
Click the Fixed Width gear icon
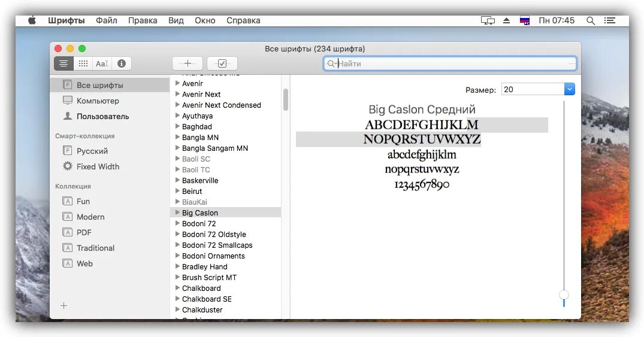pos(67,166)
